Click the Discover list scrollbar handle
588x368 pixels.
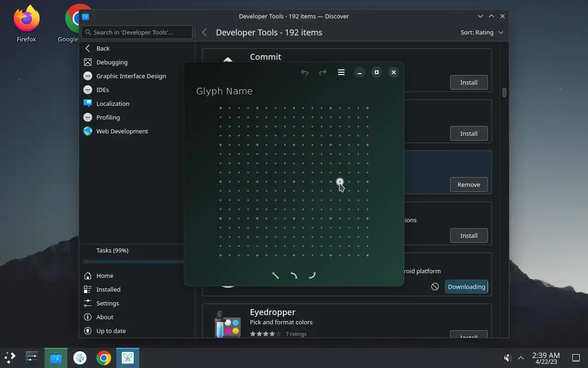tap(504, 92)
